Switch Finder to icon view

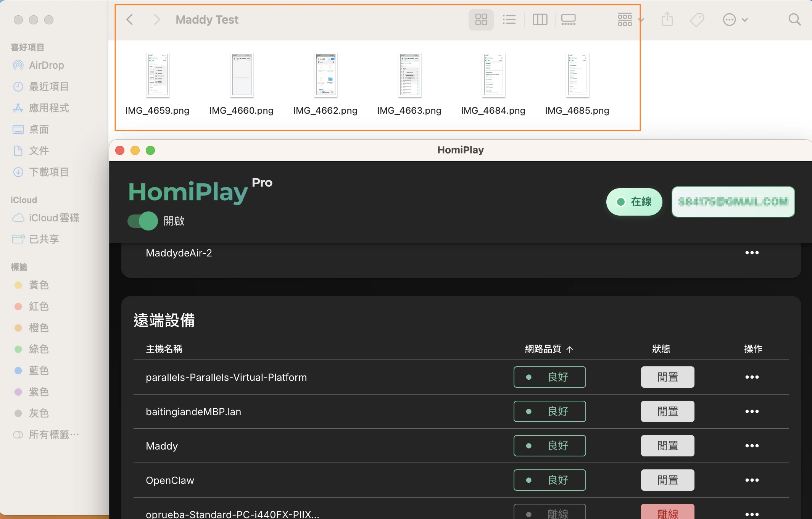481,19
